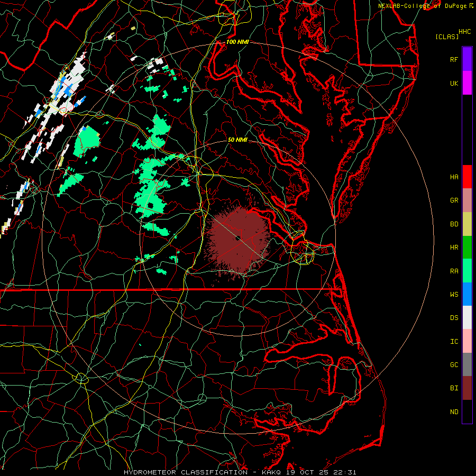Click the GR legend color block

[x=467, y=200]
